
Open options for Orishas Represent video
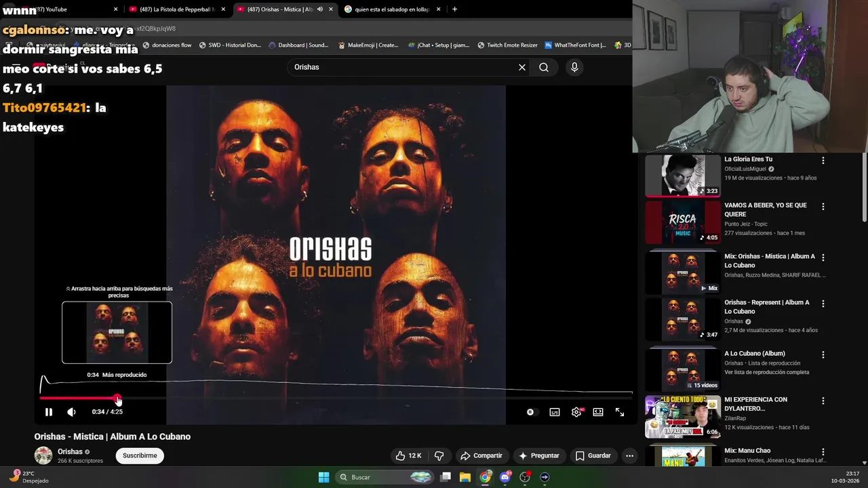point(823,304)
